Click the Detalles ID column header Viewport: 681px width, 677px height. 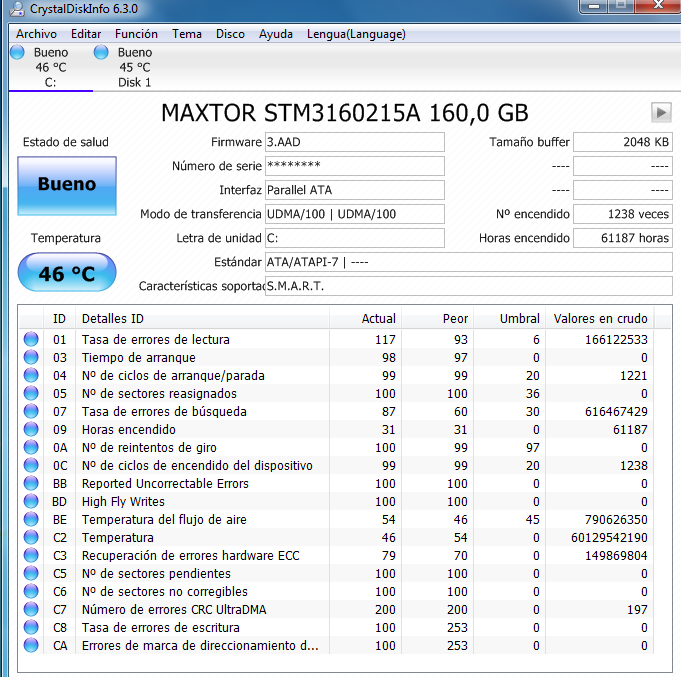[x=112, y=319]
